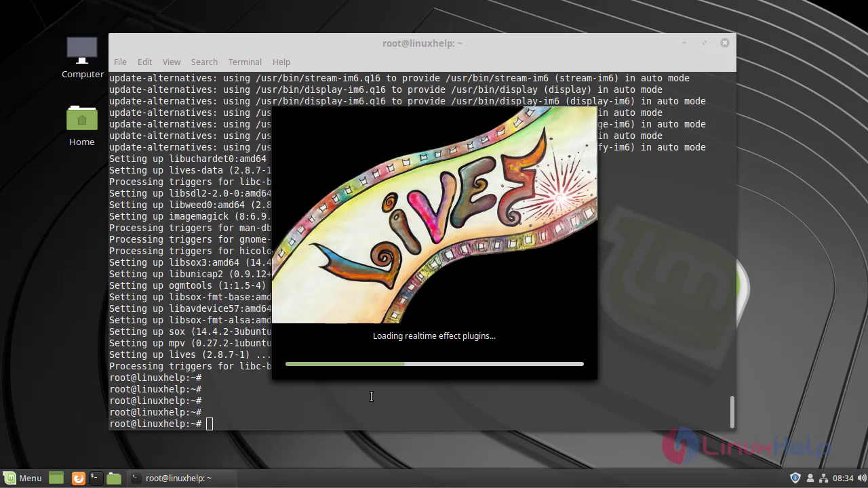Open the Terminal menu in the menu bar
Viewport: 868px width, 488px height.
pos(245,62)
